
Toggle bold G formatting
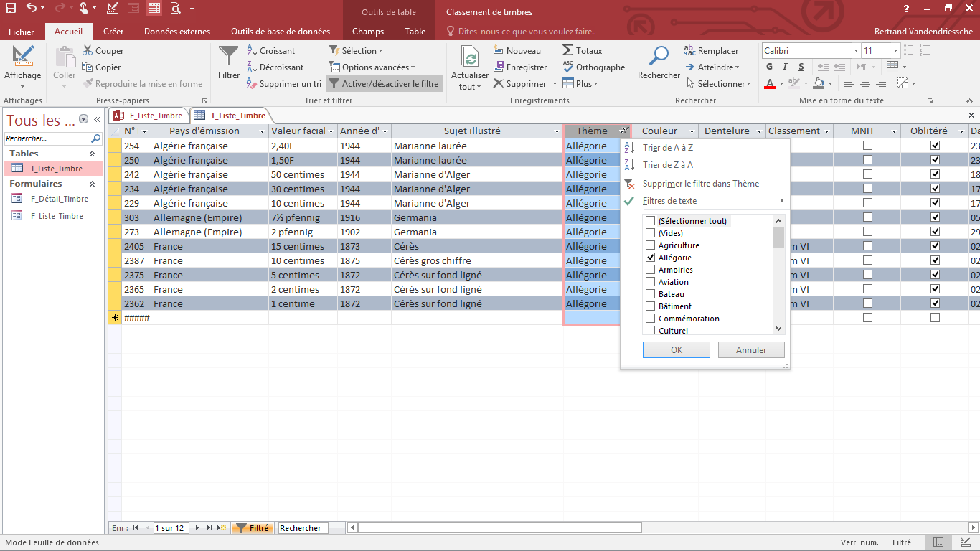[769, 67]
